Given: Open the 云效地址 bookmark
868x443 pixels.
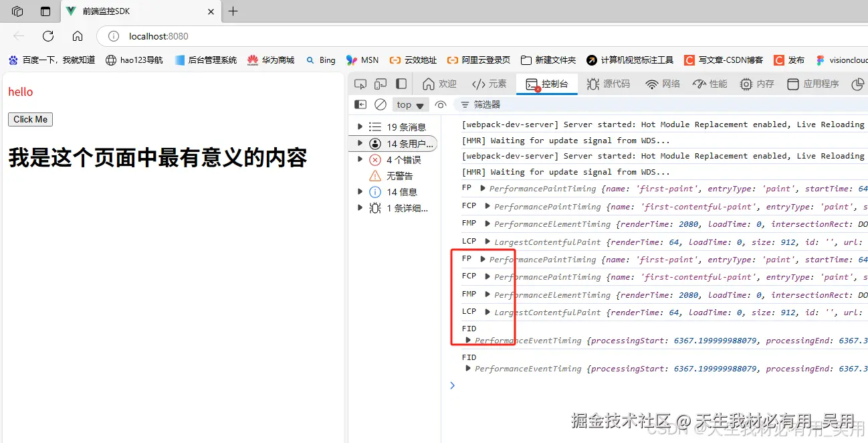Looking at the screenshot, I should [413, 60].
